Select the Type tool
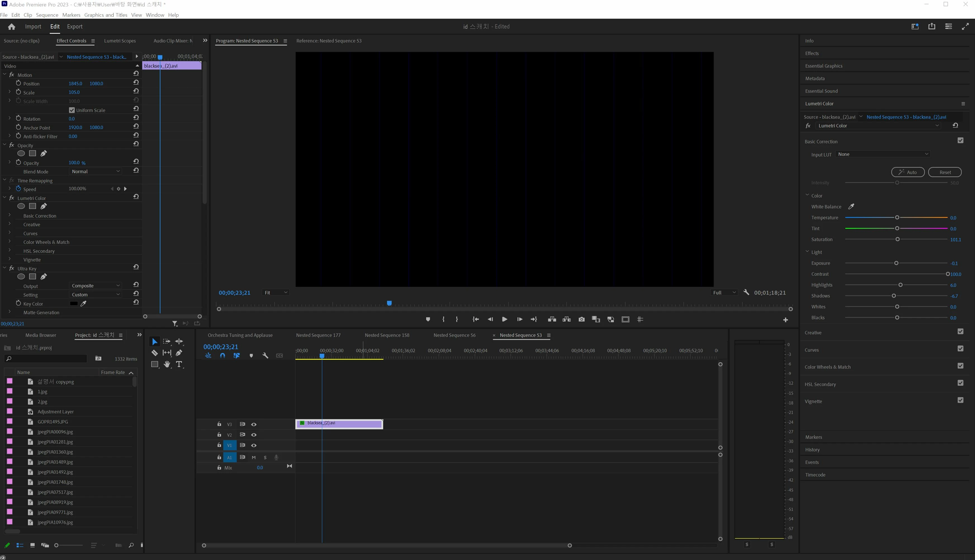The width and height of the screenshot is (975, 560). pos(179,364)
